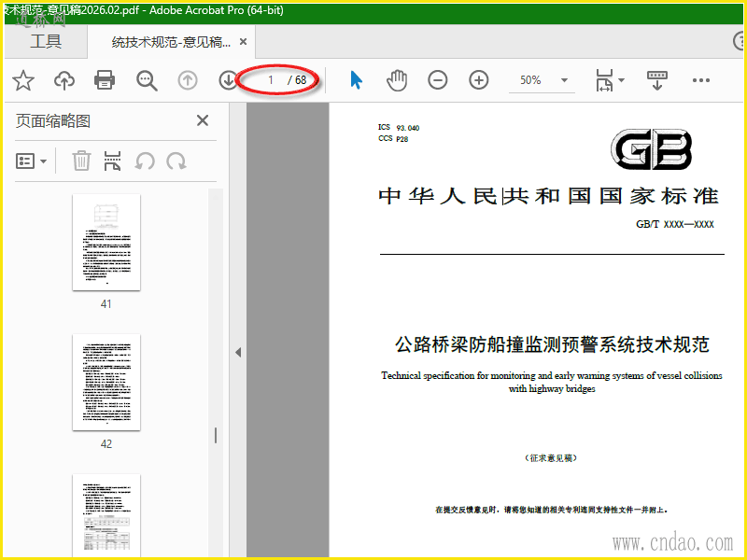The image size is (747, 560).
Task: Click the GB logo on the page
Action: [651, 149]
